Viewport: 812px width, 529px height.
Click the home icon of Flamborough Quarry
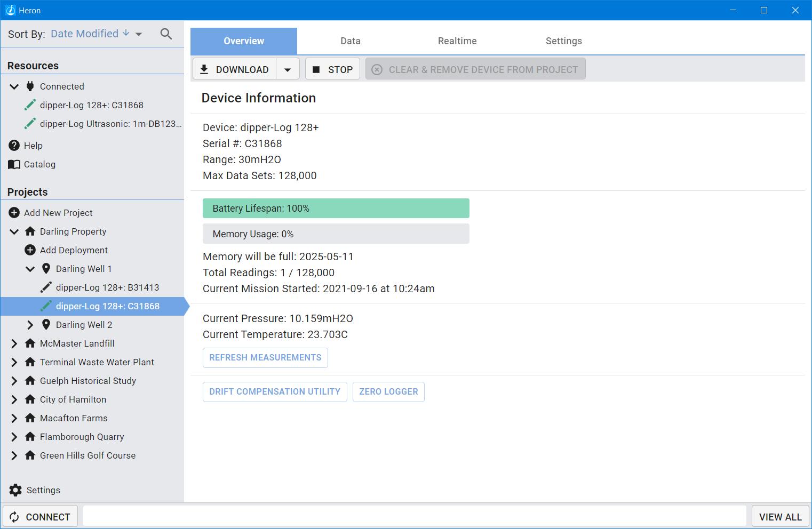pyautogui.click(x=30, y=437)
